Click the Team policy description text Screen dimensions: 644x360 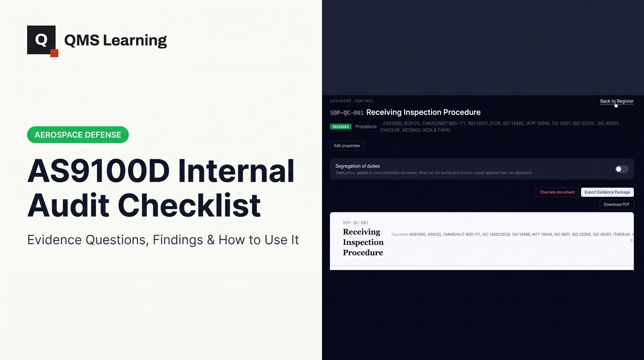[x=434, y=173]
